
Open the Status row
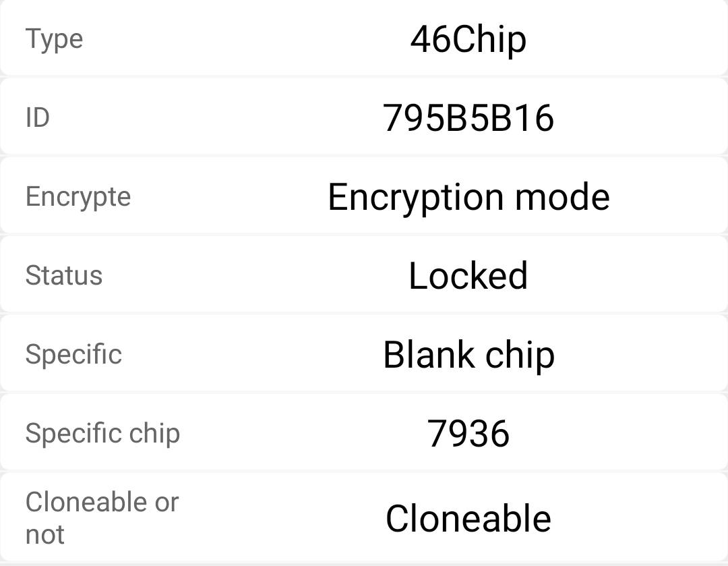364,274
